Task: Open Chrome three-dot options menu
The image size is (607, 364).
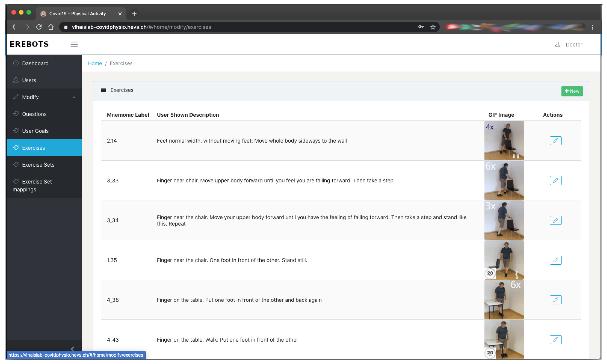Action: pos(592,27)
